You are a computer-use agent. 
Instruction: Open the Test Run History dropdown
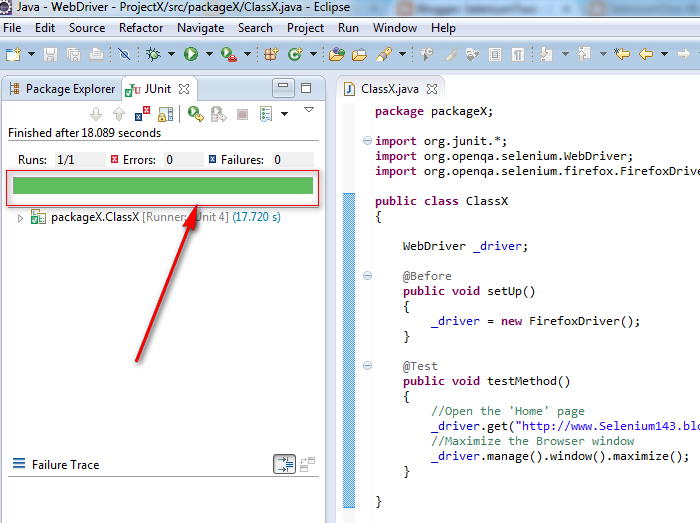[x=284, y=114]
